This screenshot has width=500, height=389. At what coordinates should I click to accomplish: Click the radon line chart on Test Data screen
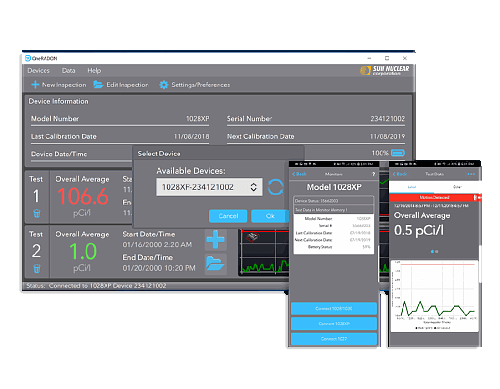pos(434,296)
